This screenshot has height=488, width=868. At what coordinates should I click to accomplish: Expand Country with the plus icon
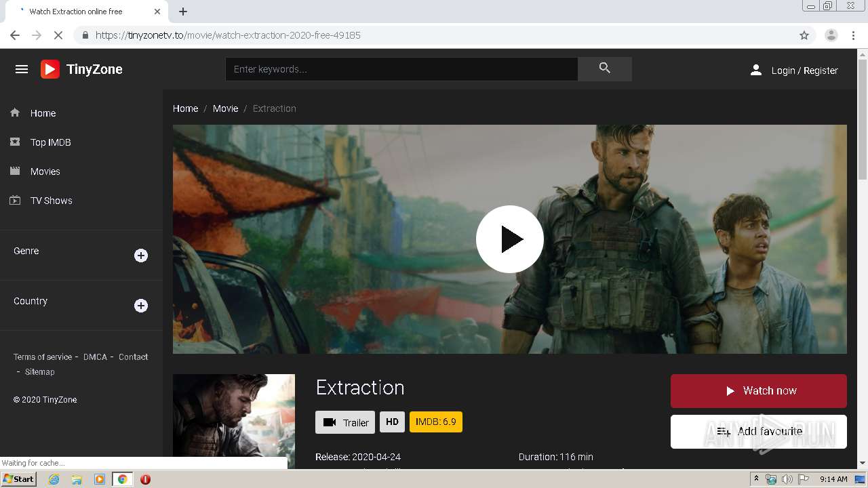141,306
